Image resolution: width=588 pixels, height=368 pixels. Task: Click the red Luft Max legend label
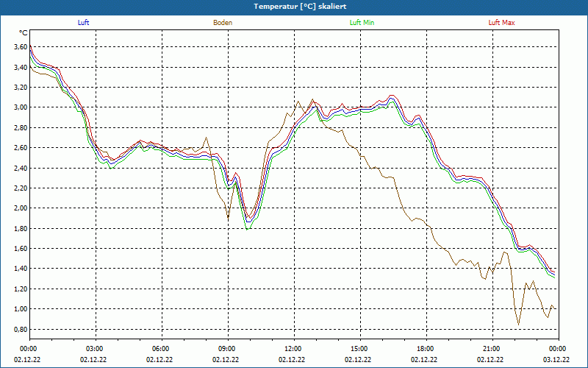pos(501,23)
